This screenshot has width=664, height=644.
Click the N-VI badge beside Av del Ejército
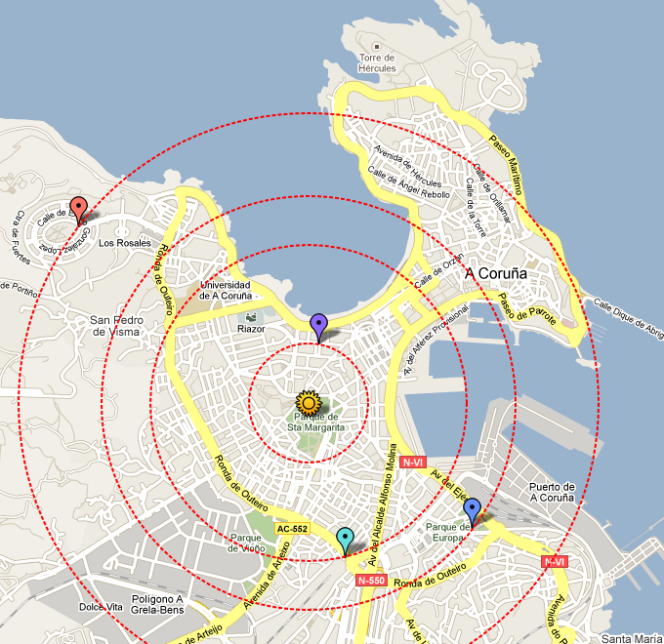413,462
